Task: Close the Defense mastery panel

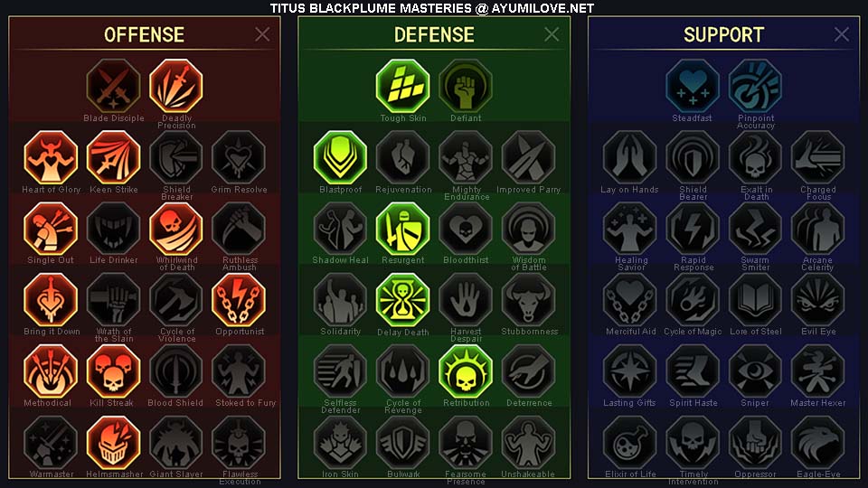Action: tap(552, 34)
